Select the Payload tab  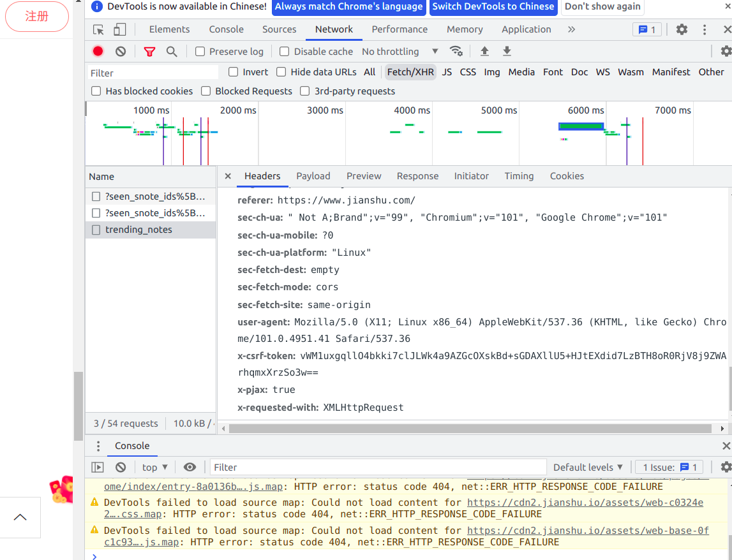[313, 176]
